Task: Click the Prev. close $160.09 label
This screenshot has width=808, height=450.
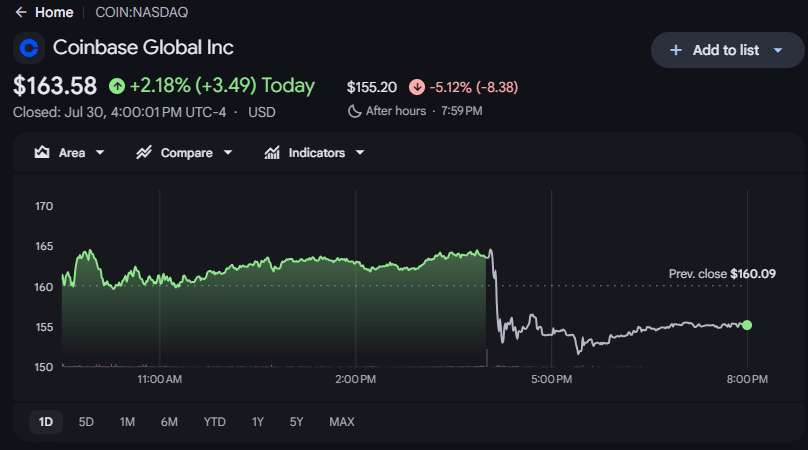Action: pyautogui.click(x=722, y=274)
